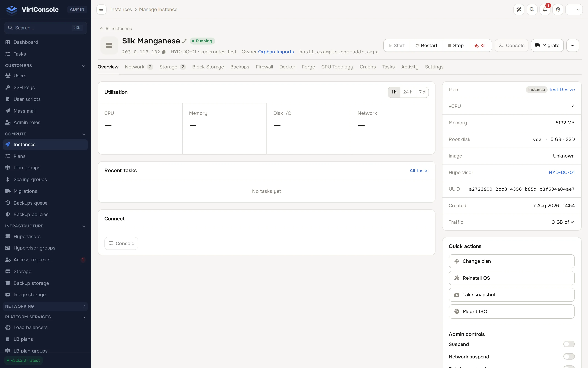
Task: Open Mass mail in sidebar
Action: pyautogui.click(x=45, y=111)
